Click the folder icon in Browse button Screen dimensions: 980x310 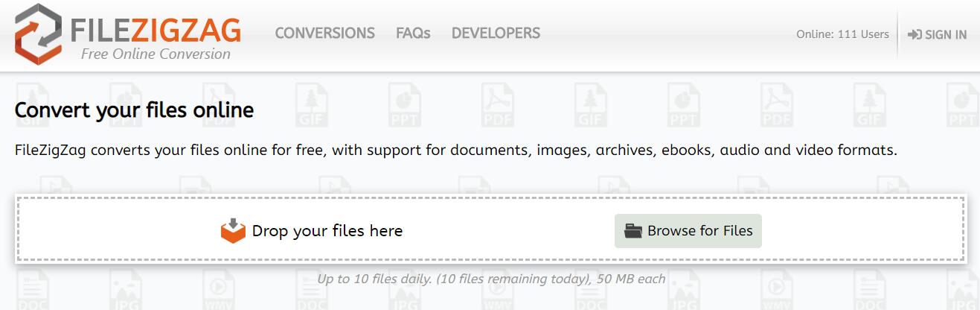[x=633, y=231]
